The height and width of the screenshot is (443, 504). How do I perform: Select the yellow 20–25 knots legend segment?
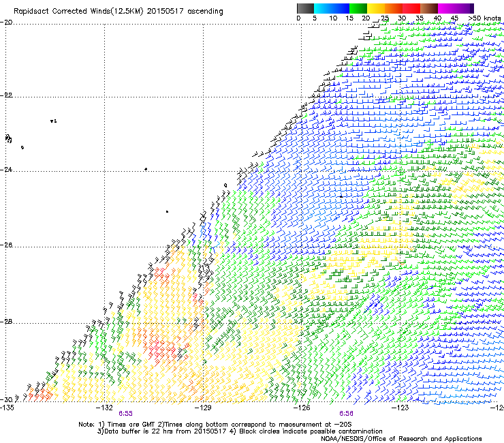(x=376, y=8)
